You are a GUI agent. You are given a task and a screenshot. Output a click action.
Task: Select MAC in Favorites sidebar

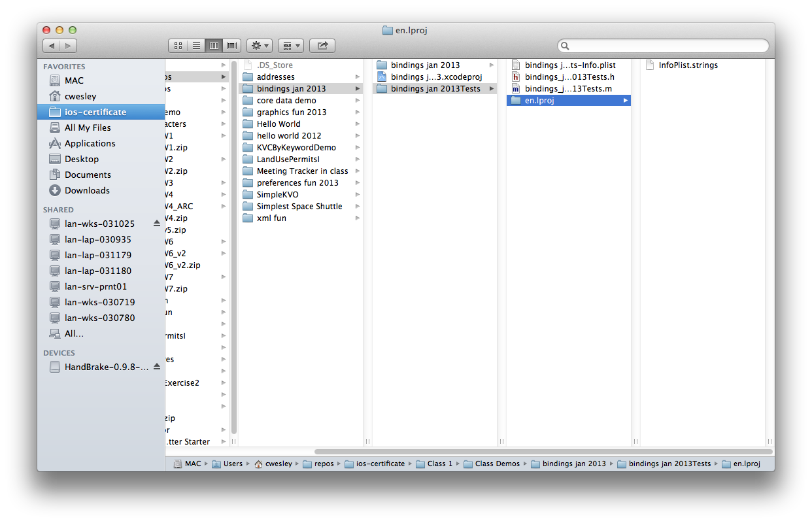point(101,80)
